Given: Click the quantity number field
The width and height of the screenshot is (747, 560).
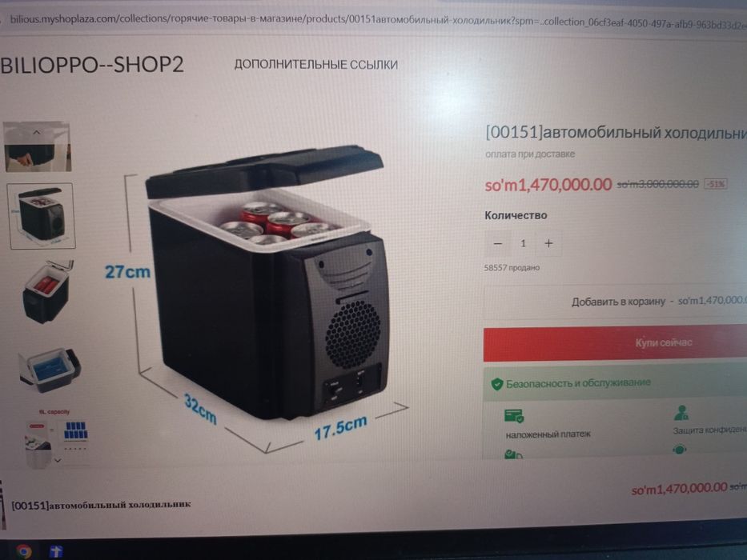Looking at the screenshot, I should point(523,243).
